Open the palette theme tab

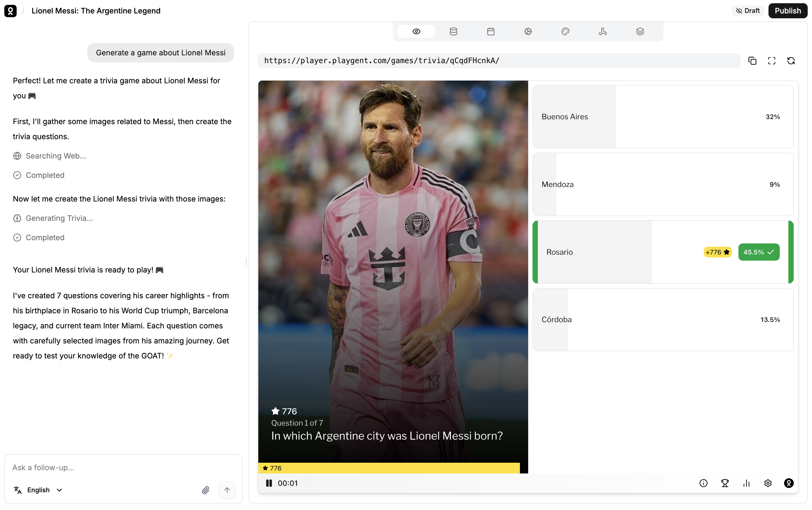coord(565,31)
